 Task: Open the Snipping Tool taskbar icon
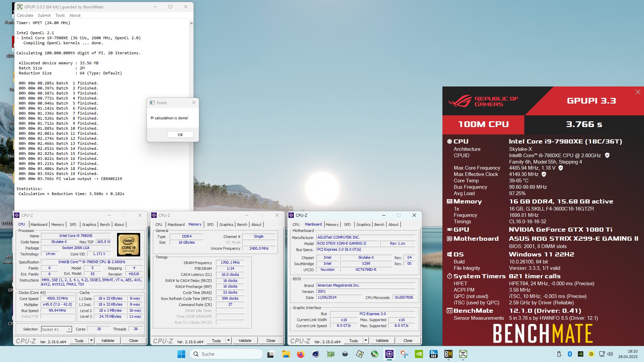click(x=404, y=354)
